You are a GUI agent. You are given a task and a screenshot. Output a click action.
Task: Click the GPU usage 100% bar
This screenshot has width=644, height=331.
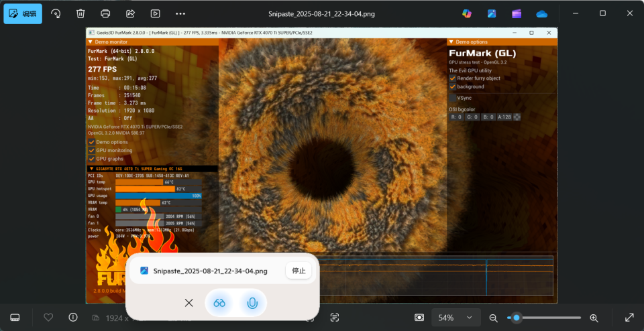(158, 196)
